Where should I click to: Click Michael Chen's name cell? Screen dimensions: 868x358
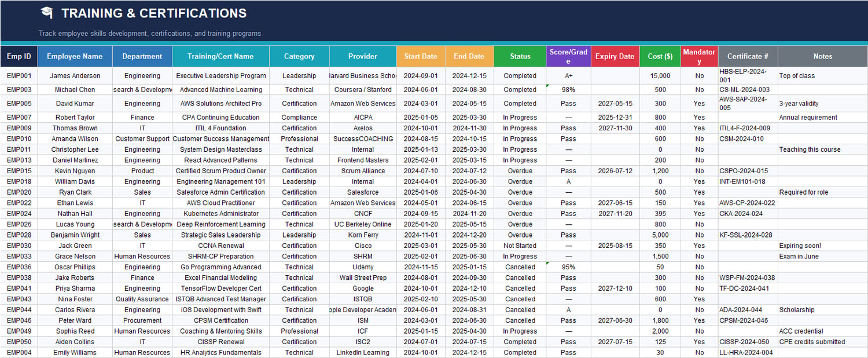tap(75, 90)
